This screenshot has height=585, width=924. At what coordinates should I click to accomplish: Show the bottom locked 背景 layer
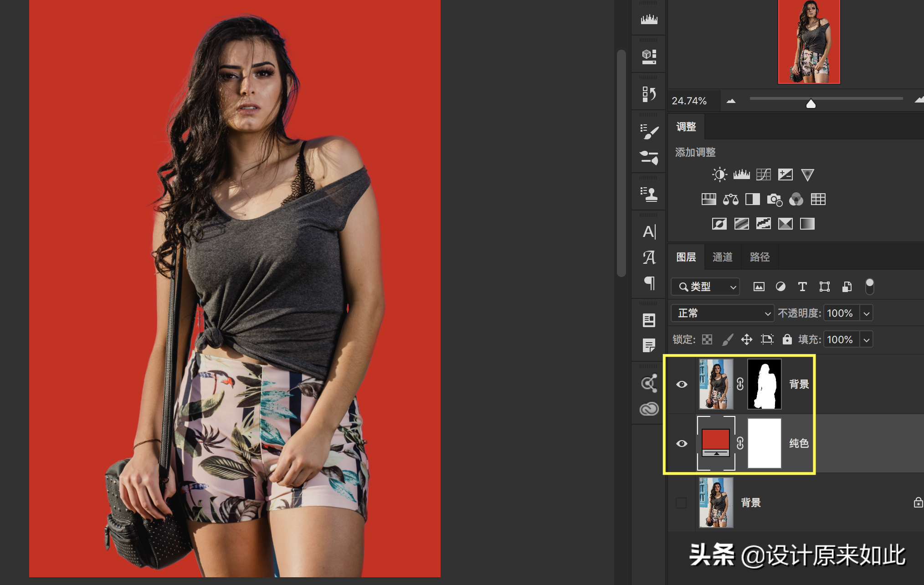tap(681, 503)
